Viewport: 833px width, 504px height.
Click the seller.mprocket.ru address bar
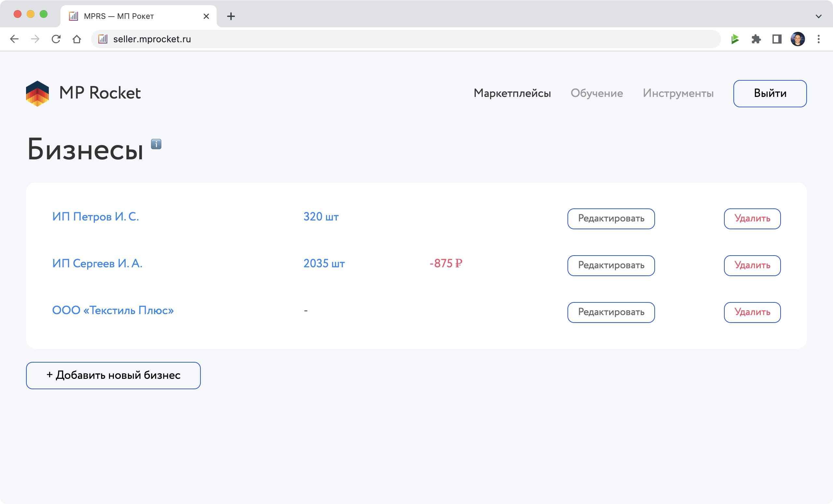pos(406,39)
